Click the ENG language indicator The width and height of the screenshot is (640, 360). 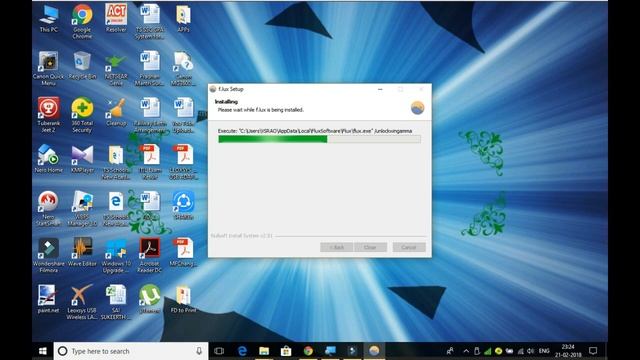(x=544, y=351)
